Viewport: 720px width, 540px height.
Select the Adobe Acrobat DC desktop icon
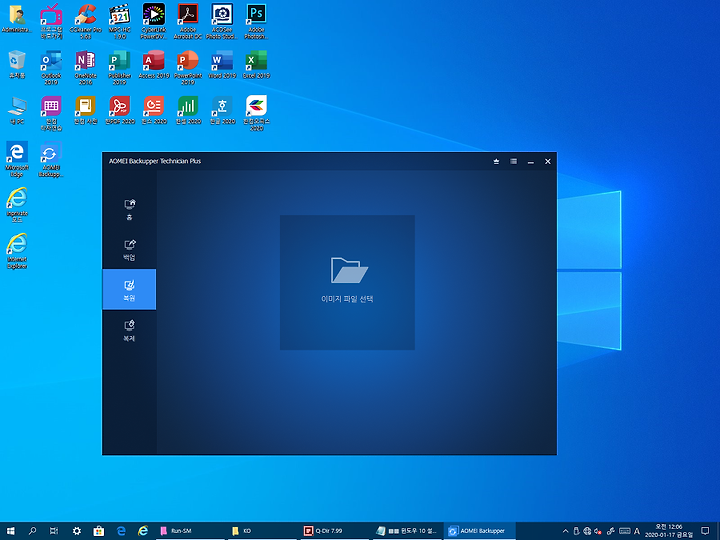[x=188, y=22]
